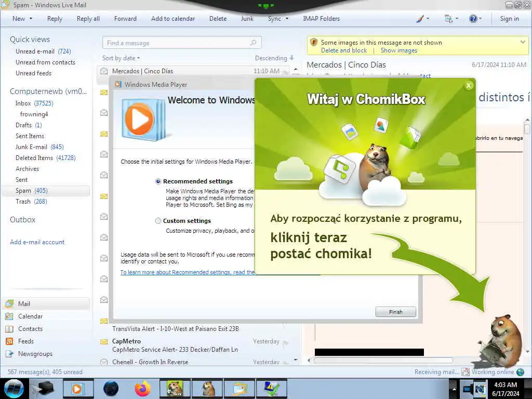Open Windows Media Player from the taskbar
The height and width of the screenshot is (399, 532).
click(77, 389)
